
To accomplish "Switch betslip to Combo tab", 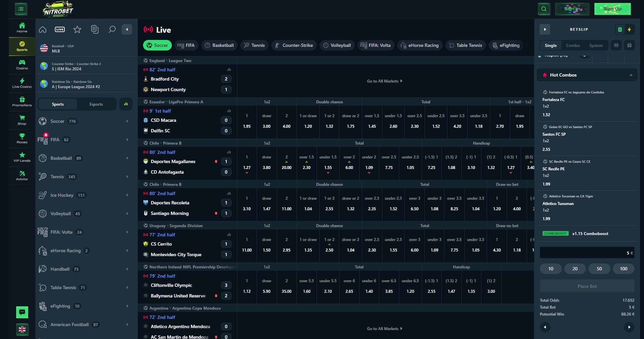I will point(573,45).
